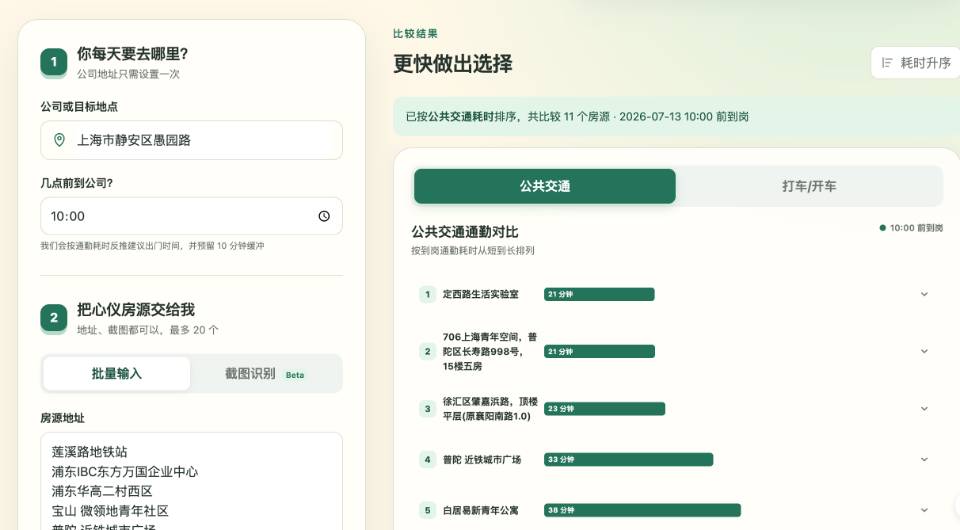This screenshot has height=530, width=960.
Task: Click green dot next to 10:00 前到岗
Action: pyautogui.click(x=882, y=228)
